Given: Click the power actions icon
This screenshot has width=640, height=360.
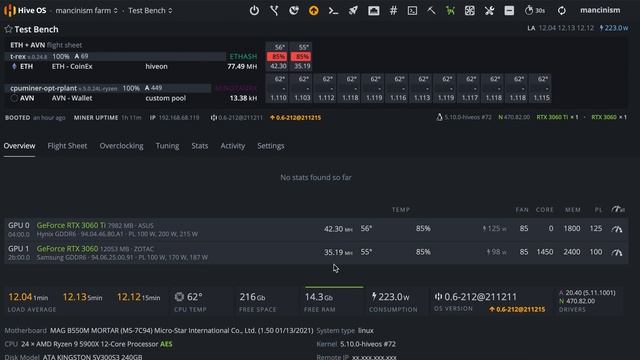Looking at the screenshot, I should pyautogui.click(x=254, y=10).
